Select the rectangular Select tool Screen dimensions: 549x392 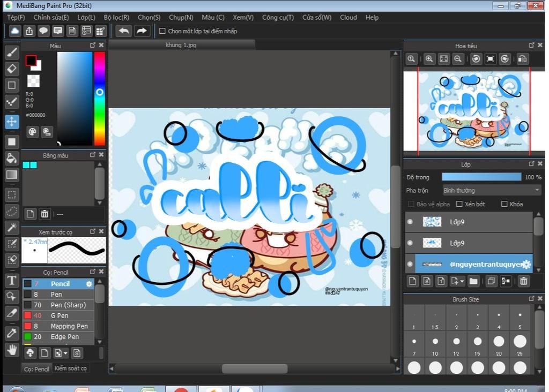click(x=12, y=195)
